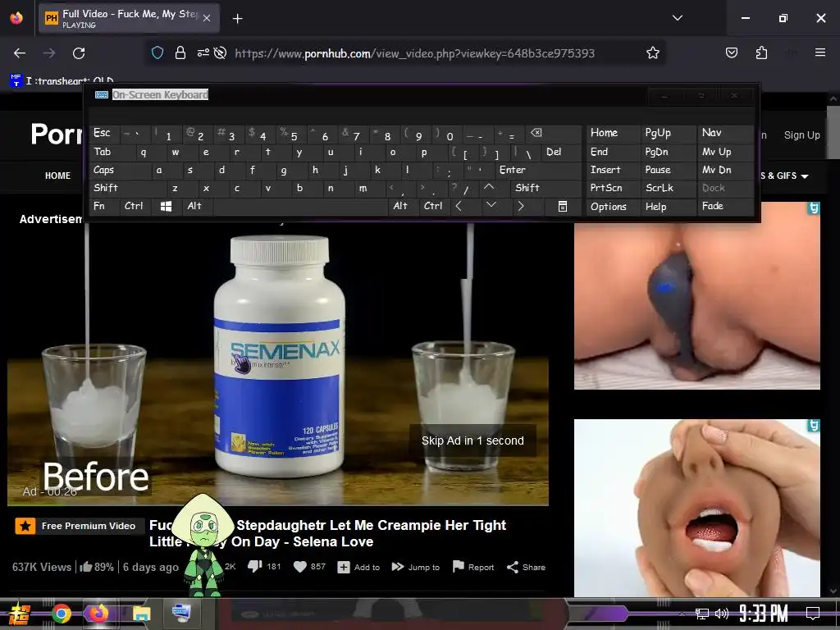Toggle the left Shift key on the on-screen keyboard
The height and width of the screenshot is (630, 840).
[127, 188]
